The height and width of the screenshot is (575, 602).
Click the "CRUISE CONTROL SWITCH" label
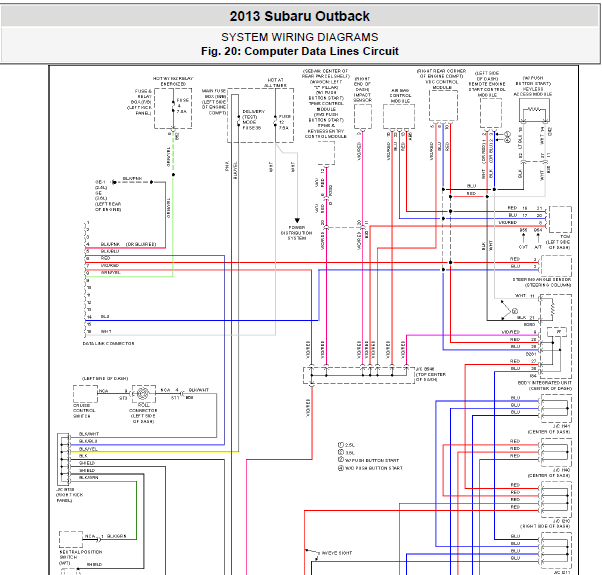(x=82, y=410)
